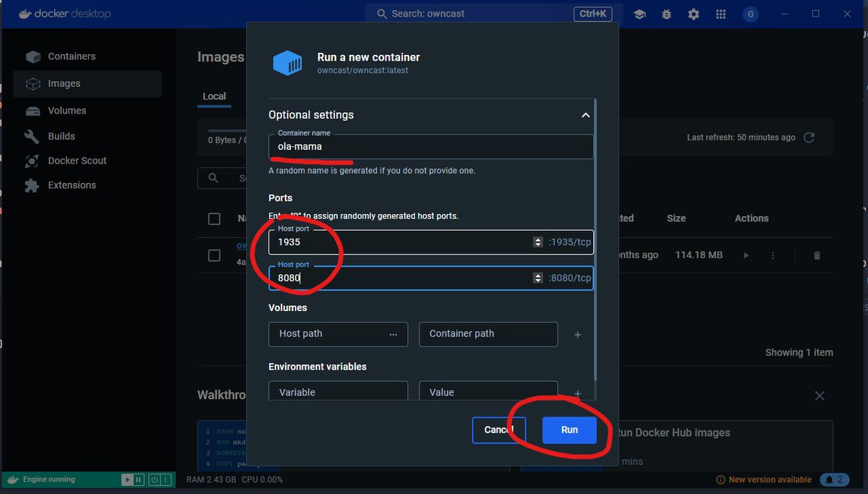
Task: Open the notifications bell in the status bar
Action: (834, 480)
